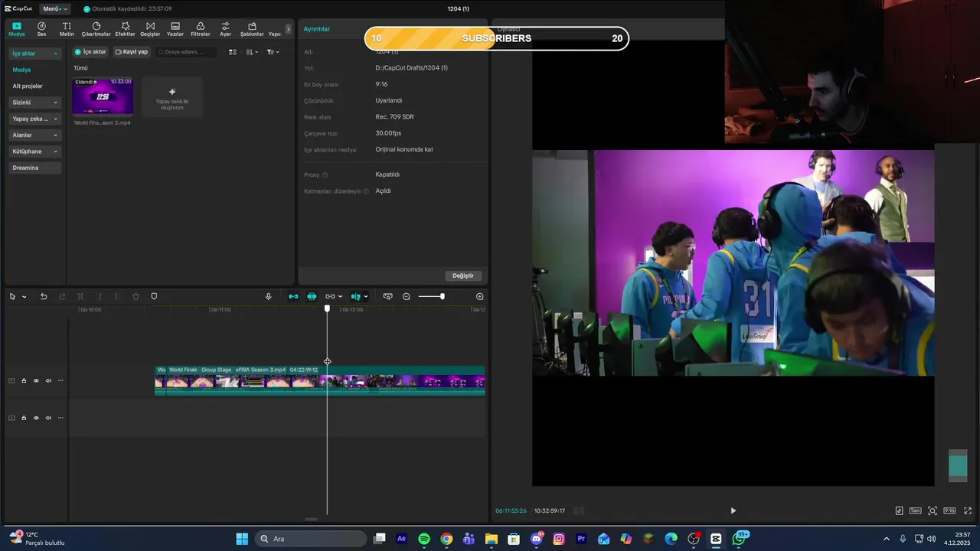Open the Yazılar captions panel
The image size is (980, 551).
175,29
